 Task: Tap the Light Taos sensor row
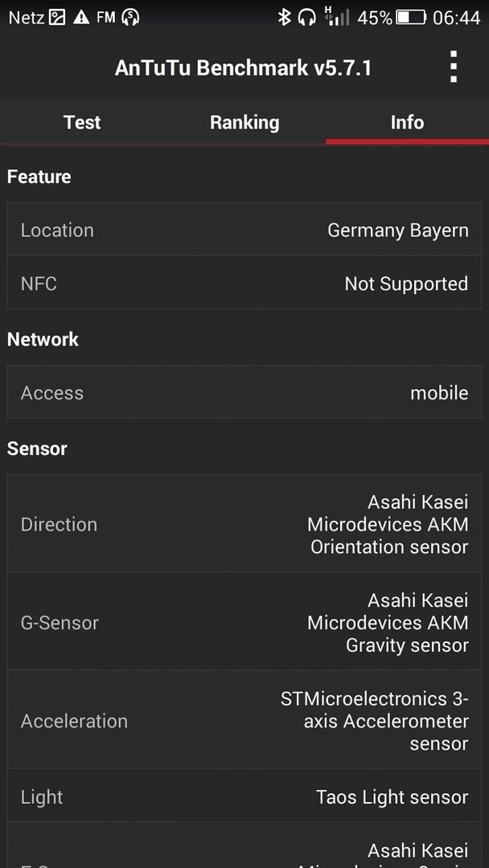tap(244, 796)
